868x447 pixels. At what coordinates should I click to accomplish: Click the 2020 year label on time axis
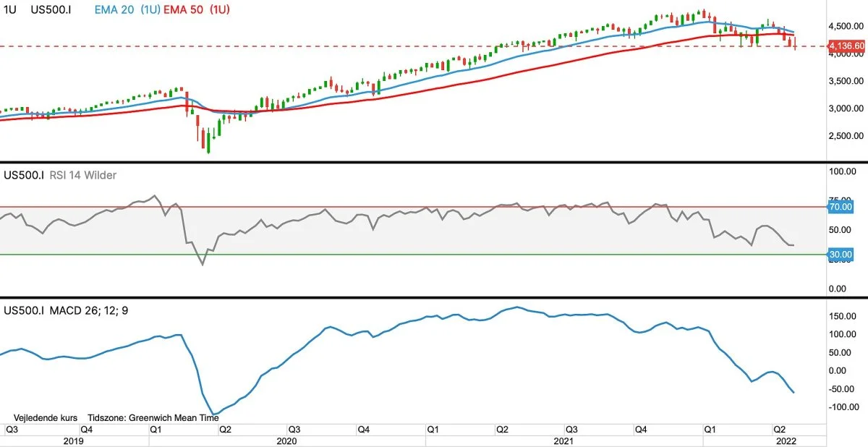(286, 440)
